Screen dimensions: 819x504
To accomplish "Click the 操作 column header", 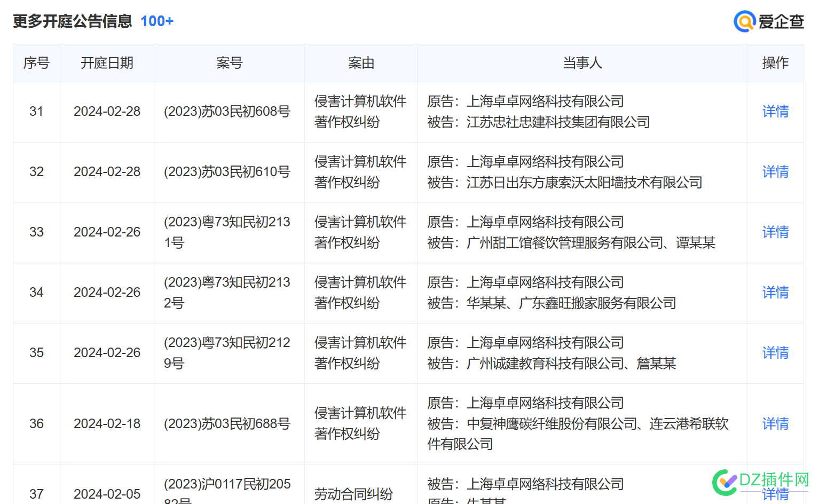I will pyautogui.click(x=775, y=63).
